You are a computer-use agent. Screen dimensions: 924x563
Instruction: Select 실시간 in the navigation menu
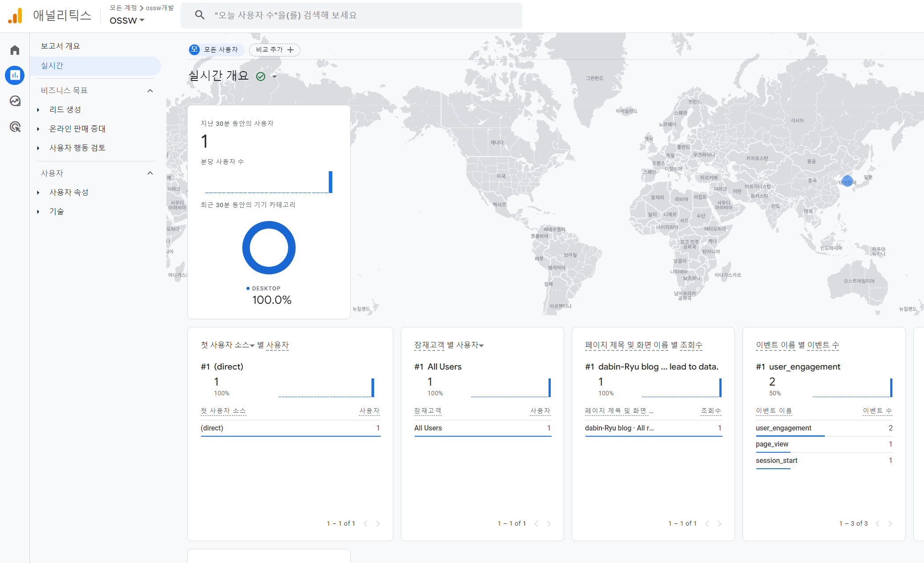coord(52,65)
